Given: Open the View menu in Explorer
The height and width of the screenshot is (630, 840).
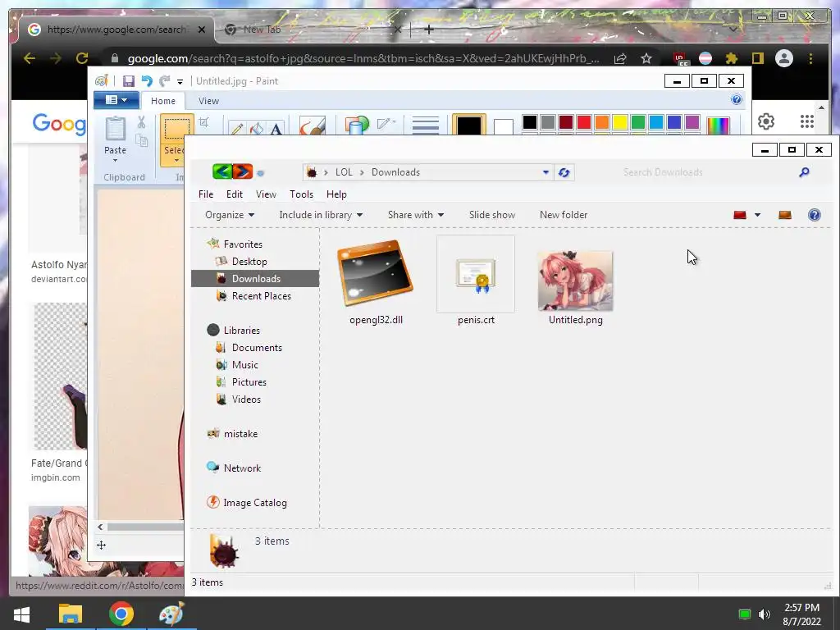Looking at the screenshot, I should coord(266,194).
